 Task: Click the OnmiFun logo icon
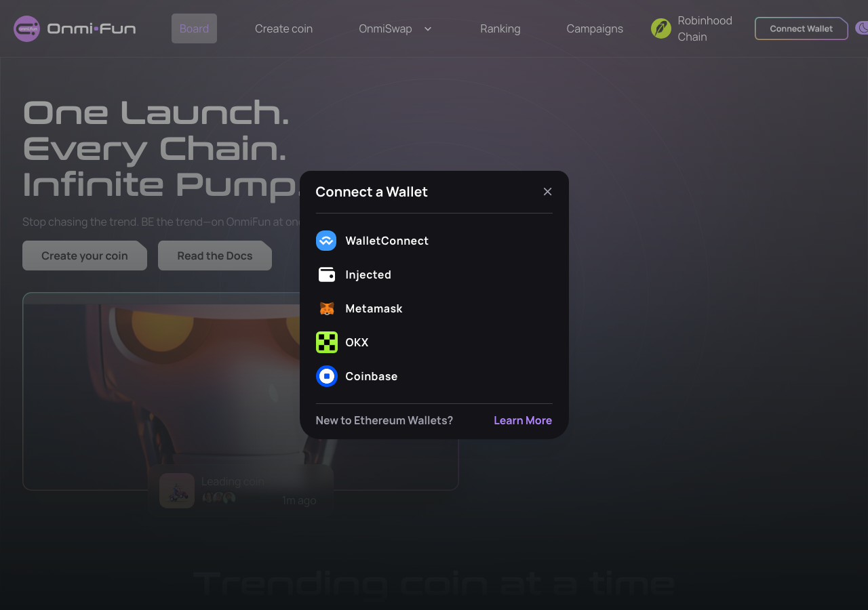click(x=27, y=28)
